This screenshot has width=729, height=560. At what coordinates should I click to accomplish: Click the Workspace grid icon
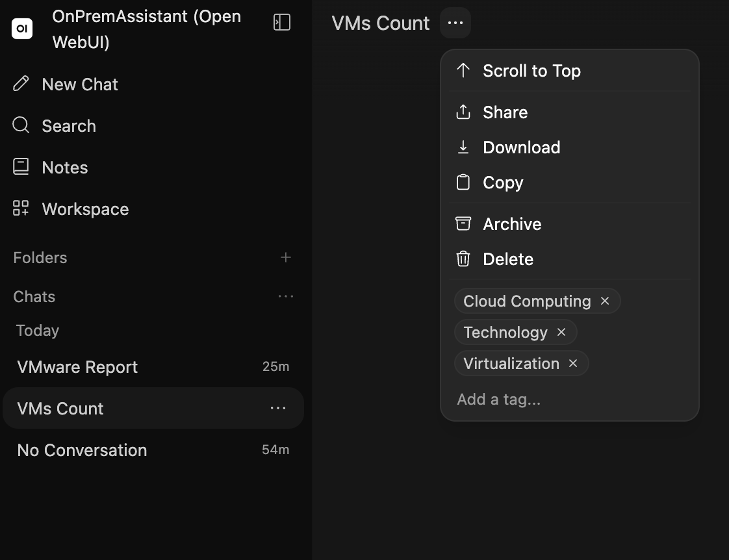click(x=21, y=208)
